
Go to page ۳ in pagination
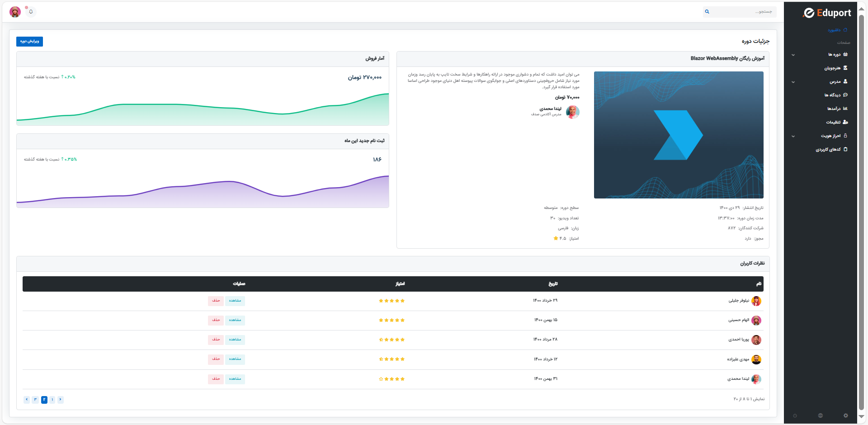35,400
